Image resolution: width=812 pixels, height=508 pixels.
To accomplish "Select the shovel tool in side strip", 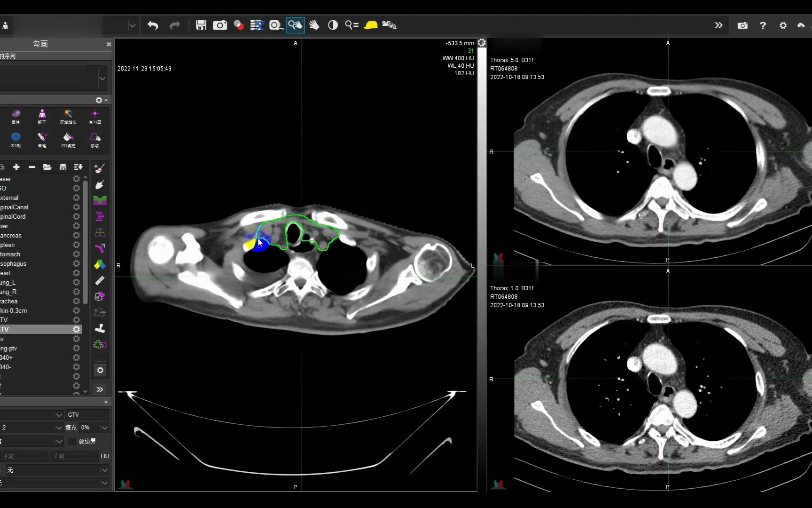I will click(99, 184).
